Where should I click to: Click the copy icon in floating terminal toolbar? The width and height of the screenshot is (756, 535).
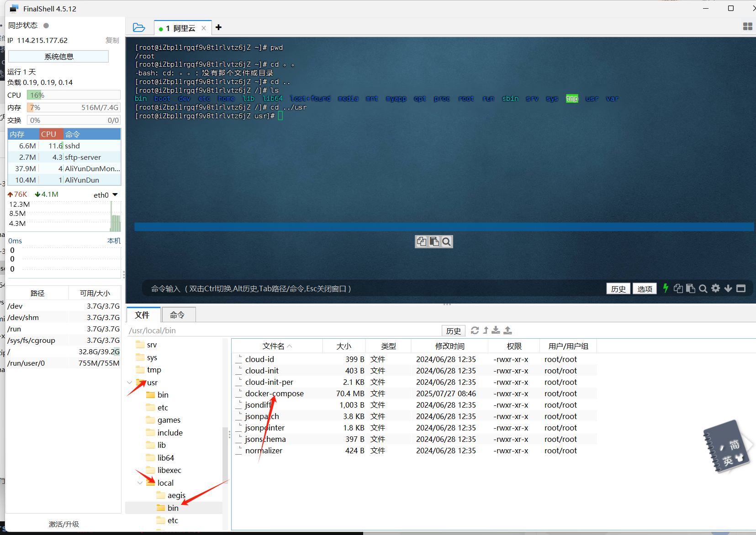(x=422, y=241)
